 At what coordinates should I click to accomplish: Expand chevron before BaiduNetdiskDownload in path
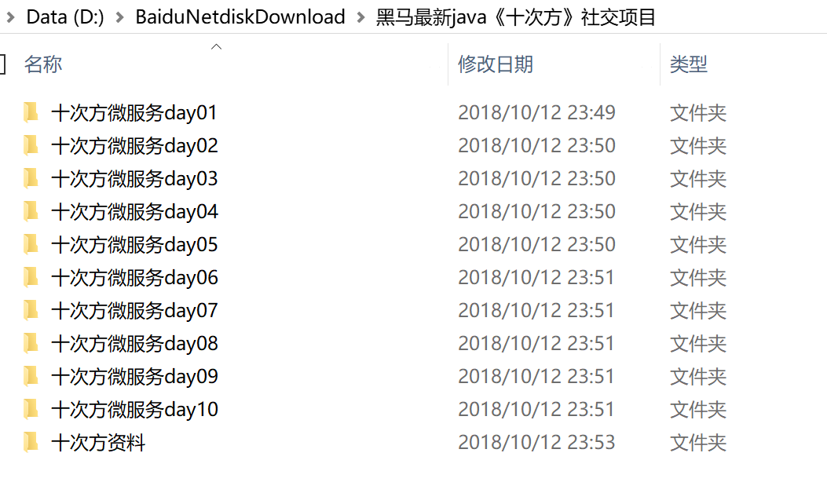[119, 17]
